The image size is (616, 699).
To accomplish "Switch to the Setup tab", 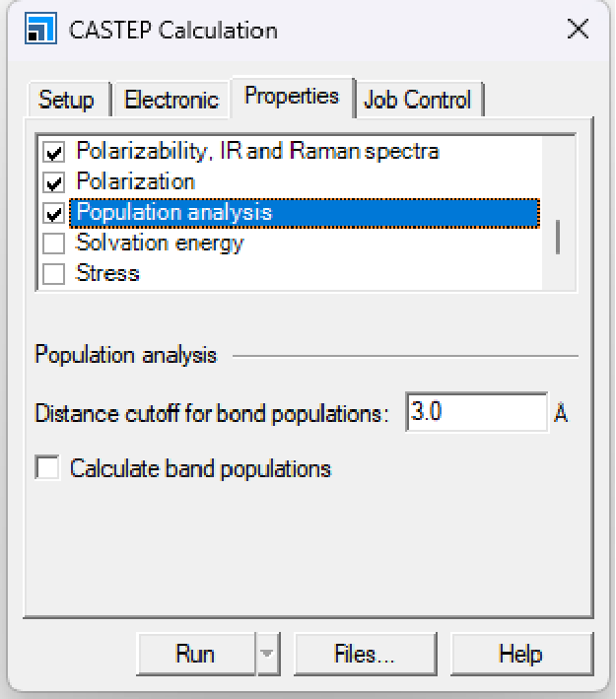I will (66, 100).
